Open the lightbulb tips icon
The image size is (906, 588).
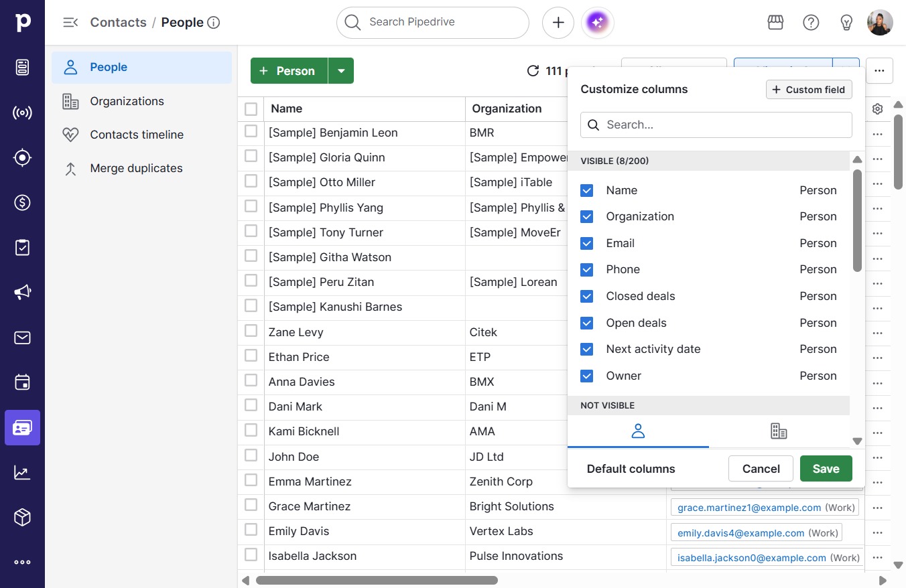[x=846, y=22]
